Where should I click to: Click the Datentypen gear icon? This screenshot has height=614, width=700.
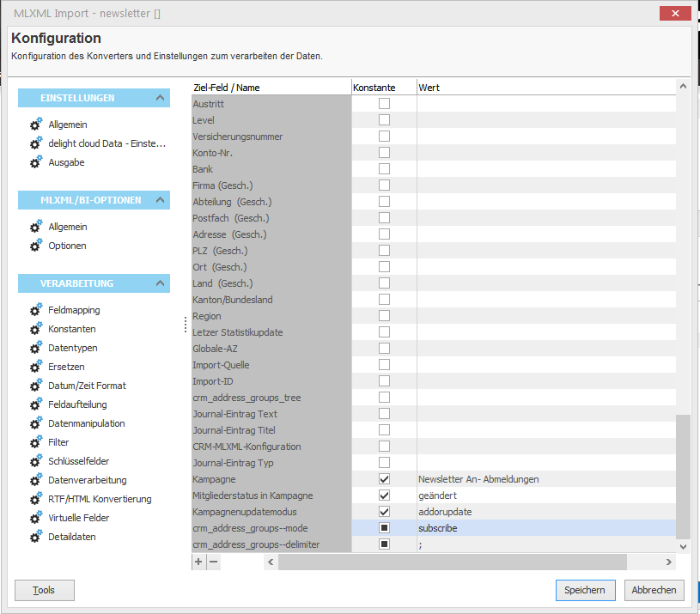[34, 348]
